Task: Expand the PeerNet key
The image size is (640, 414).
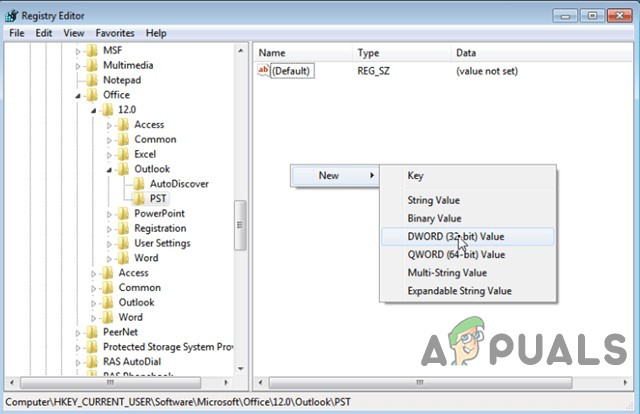Action: point(78,333)
